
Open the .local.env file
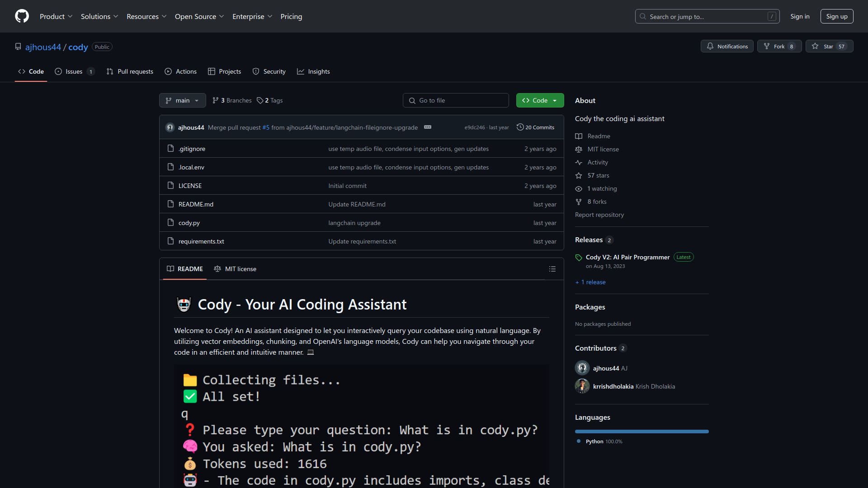click(191, 167)
